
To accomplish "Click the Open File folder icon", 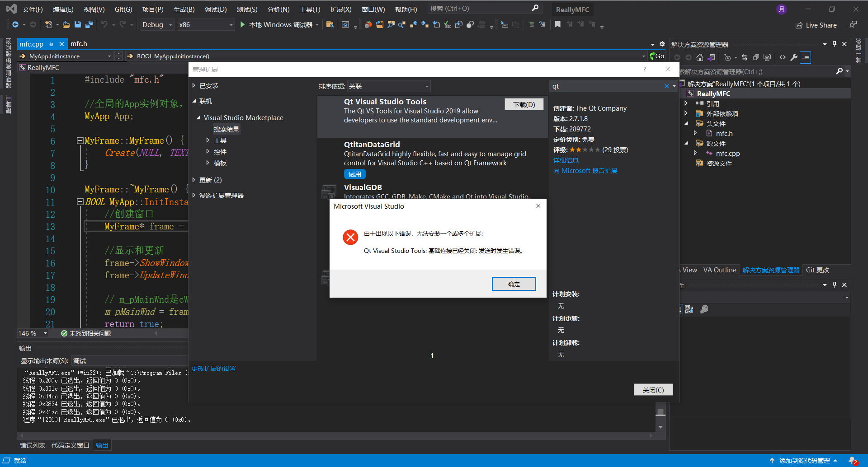I will point(66,25).
